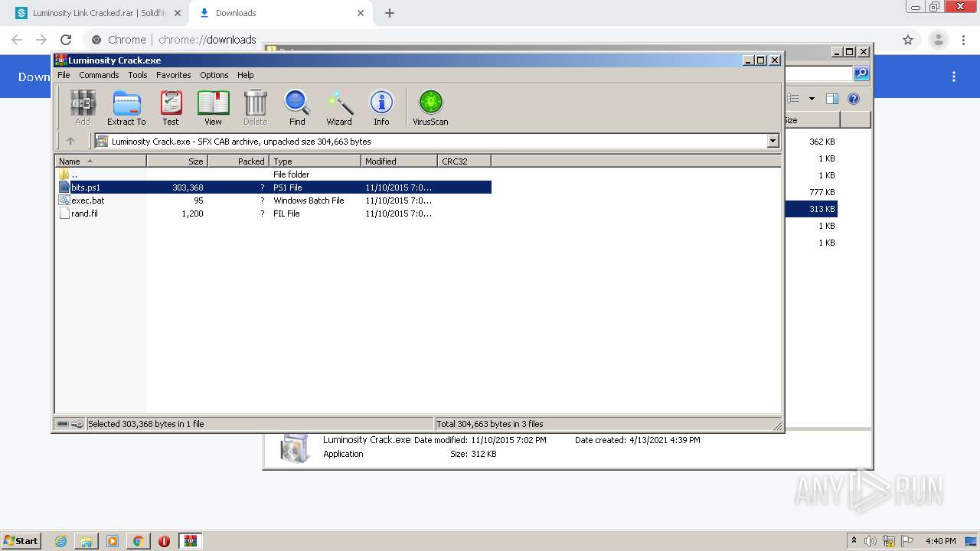Open Explorer help question mark icon
Image resolution: width=980 pixels, height=551 pixels.
coord(854,99)
